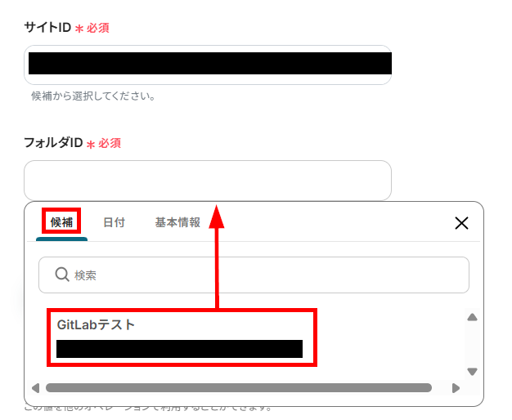Screen dimensions: 512x420
Task: Click the left arrow of horizontal scrollbar
Action: pyautogui.click(x=35, y=388)
